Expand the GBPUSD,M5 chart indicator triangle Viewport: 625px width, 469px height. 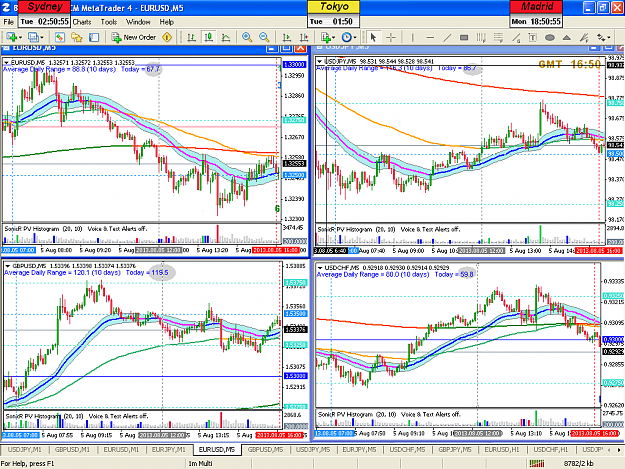point(8,266)
